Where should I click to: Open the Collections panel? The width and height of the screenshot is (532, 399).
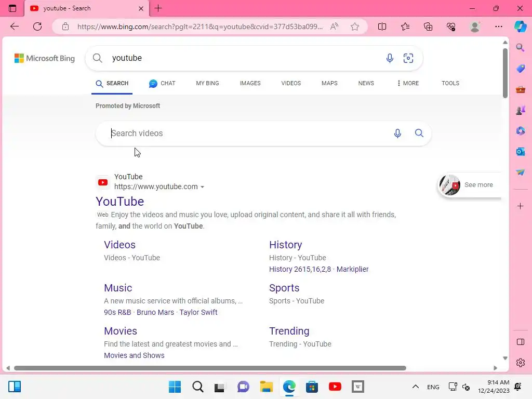[428, 26]
